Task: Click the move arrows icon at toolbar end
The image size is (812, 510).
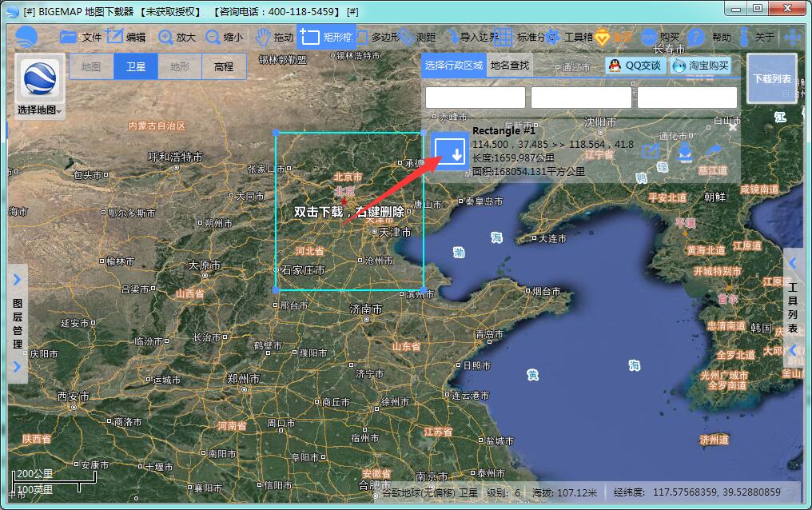Action: (792, 38)
